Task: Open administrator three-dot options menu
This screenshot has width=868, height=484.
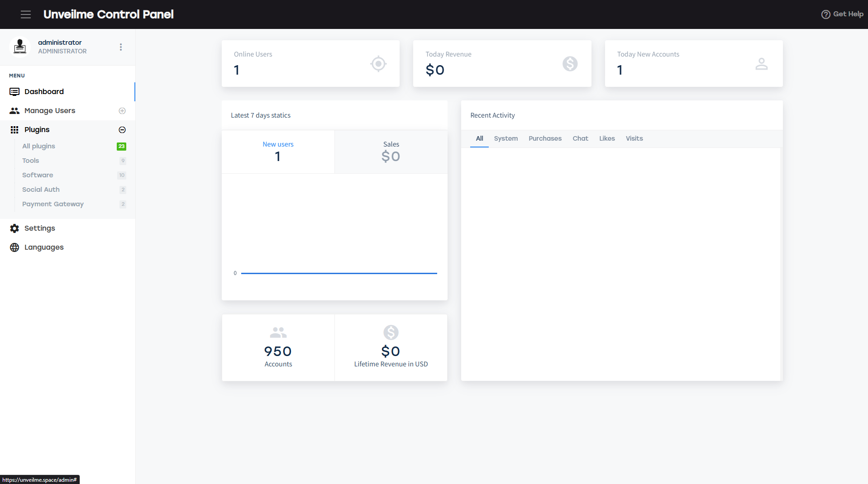Action: coord(121,47)
